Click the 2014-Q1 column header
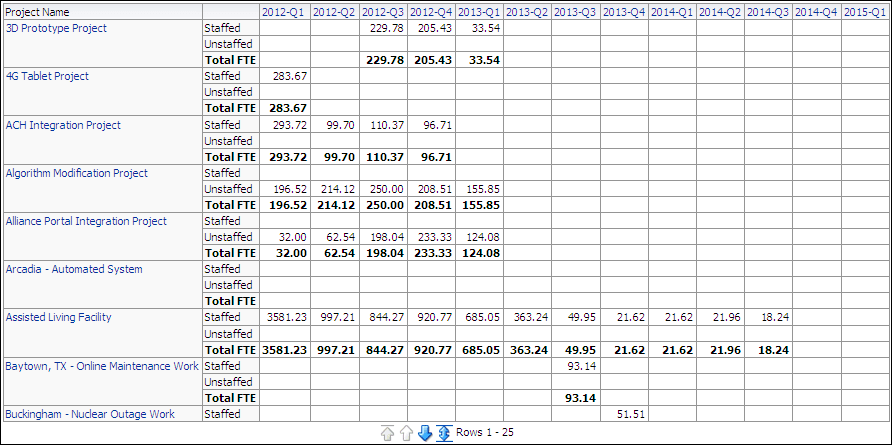Image resolution: width=892 pixels, height=445 pixels. coord(672,11)
